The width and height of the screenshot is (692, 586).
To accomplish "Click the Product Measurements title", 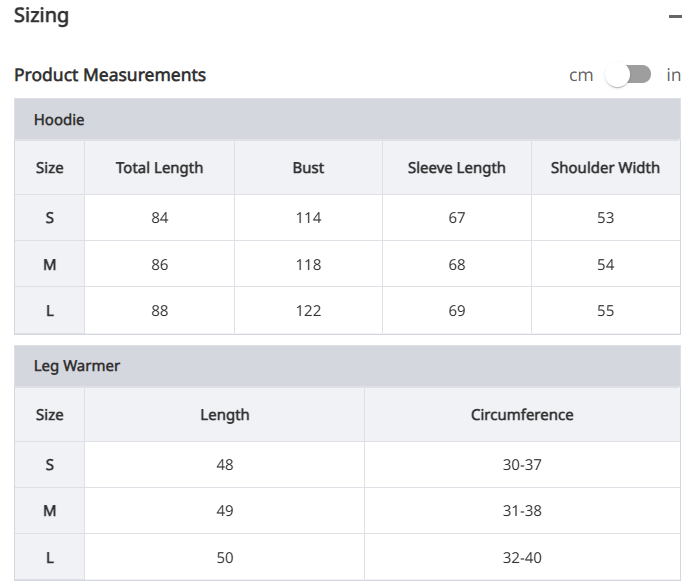I will click(110, 75).
